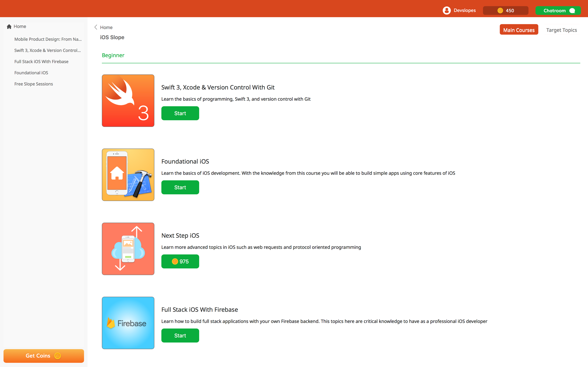Click the Beginner section heading
The width and height of the screenshot is (588, 367).
pos(113,55)
